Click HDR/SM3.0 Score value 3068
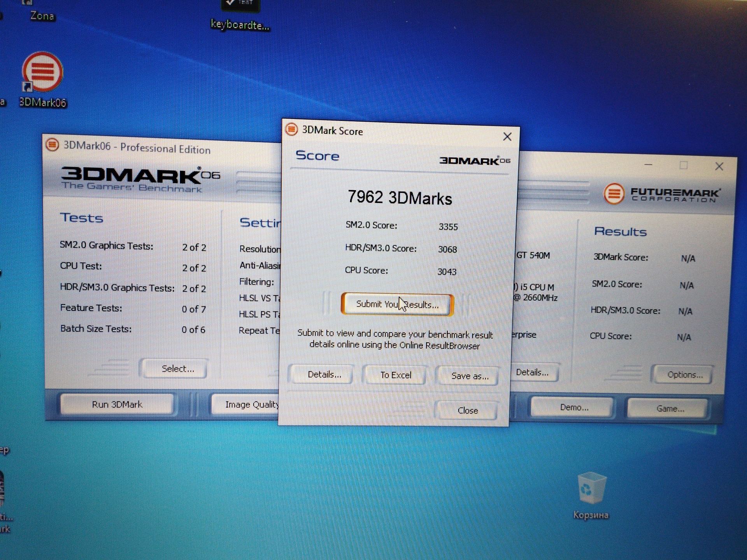This screenshot has width=747, height=560. 447,249
